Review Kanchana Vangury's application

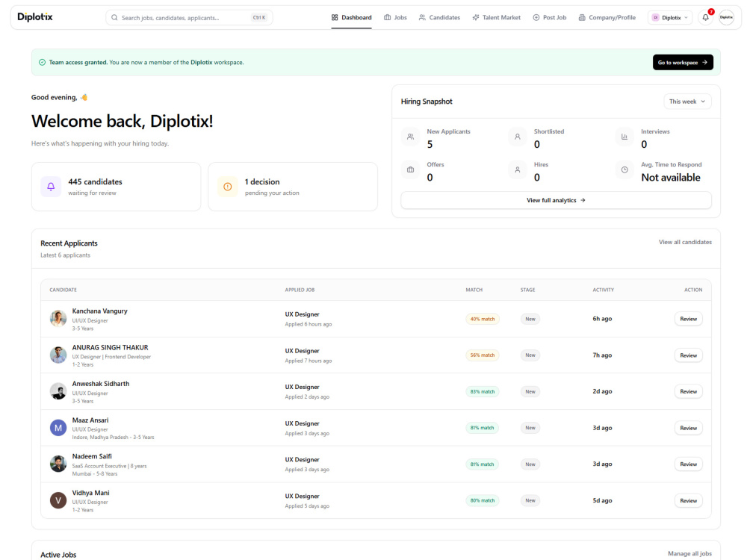(x=689, y=319)
